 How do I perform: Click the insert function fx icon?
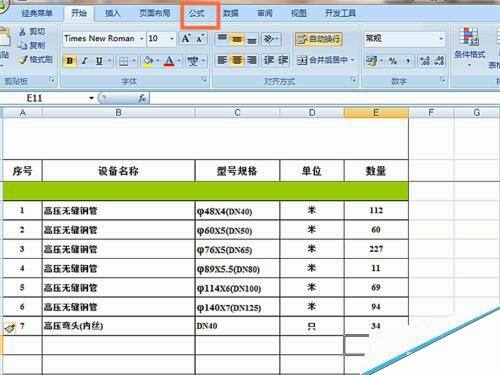click(x=142, y=98)
